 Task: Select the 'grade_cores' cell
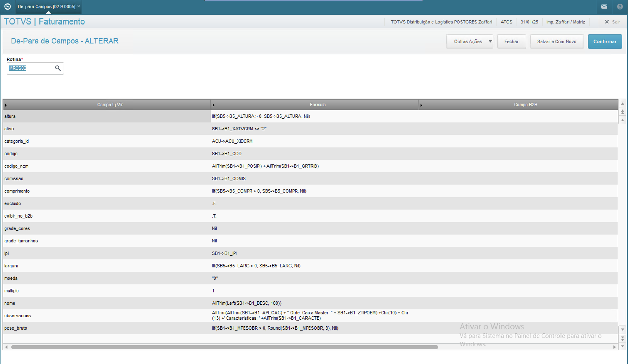[x=107, y=228]
